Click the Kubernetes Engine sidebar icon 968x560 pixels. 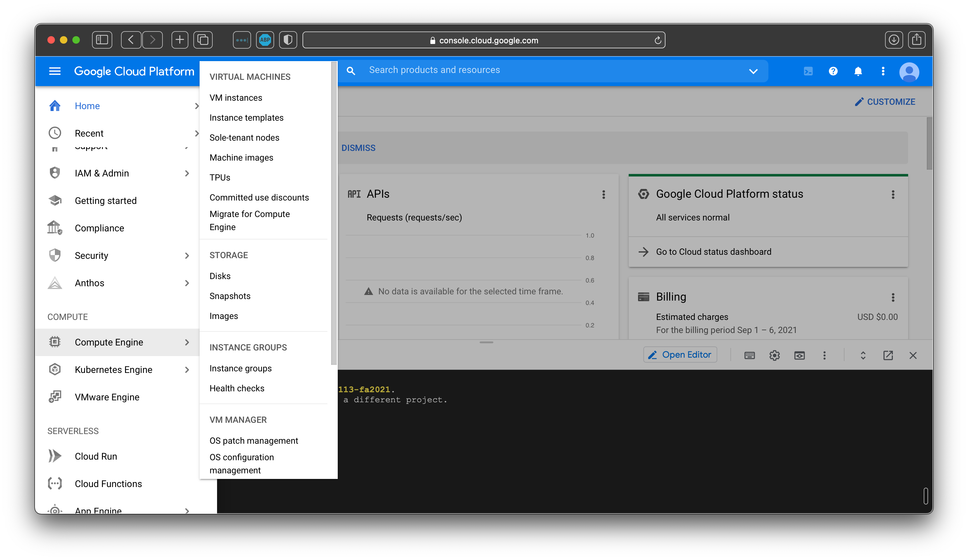click(55, 369)
